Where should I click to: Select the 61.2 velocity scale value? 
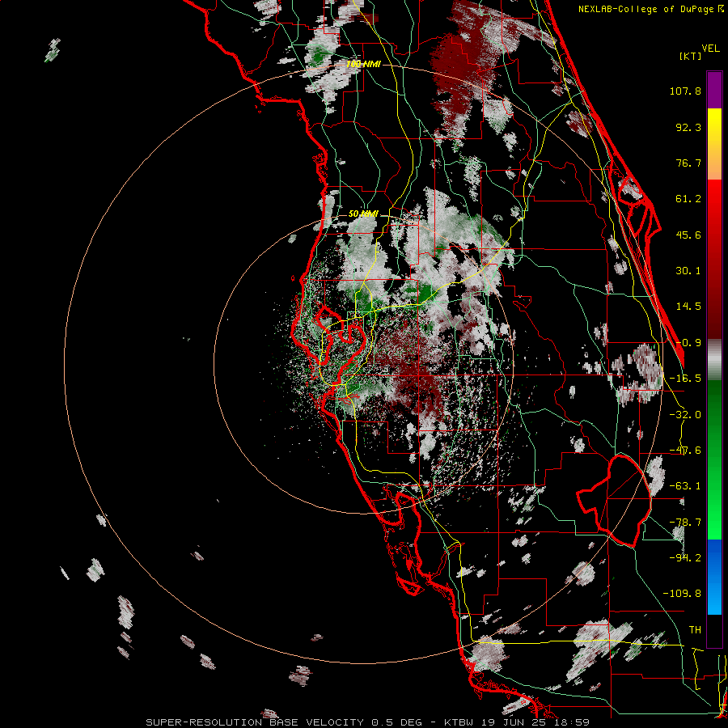[x=688, y=199]
